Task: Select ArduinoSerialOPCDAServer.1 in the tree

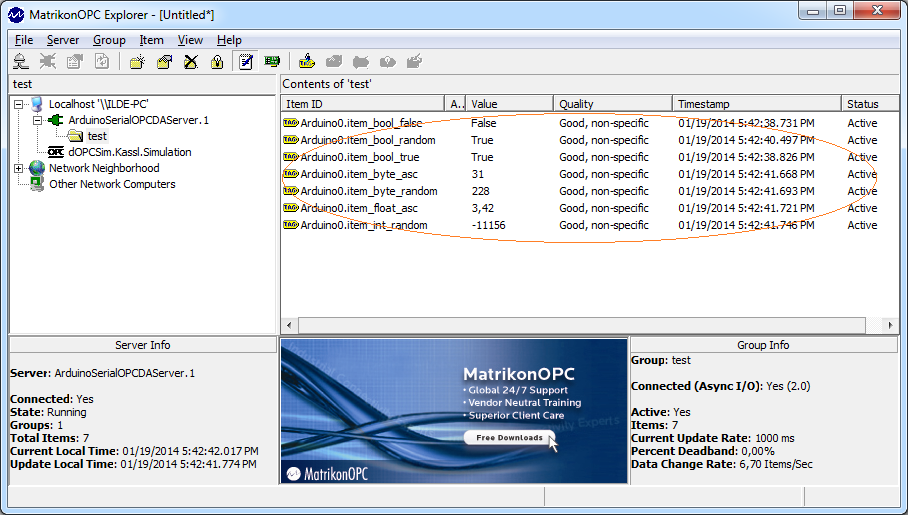Action: (138, 120)
